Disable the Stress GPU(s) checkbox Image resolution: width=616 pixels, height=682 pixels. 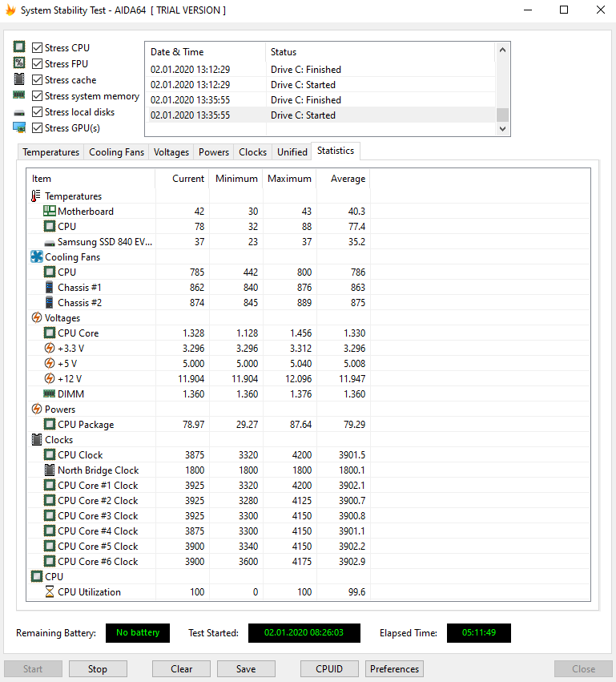point(38,128)
